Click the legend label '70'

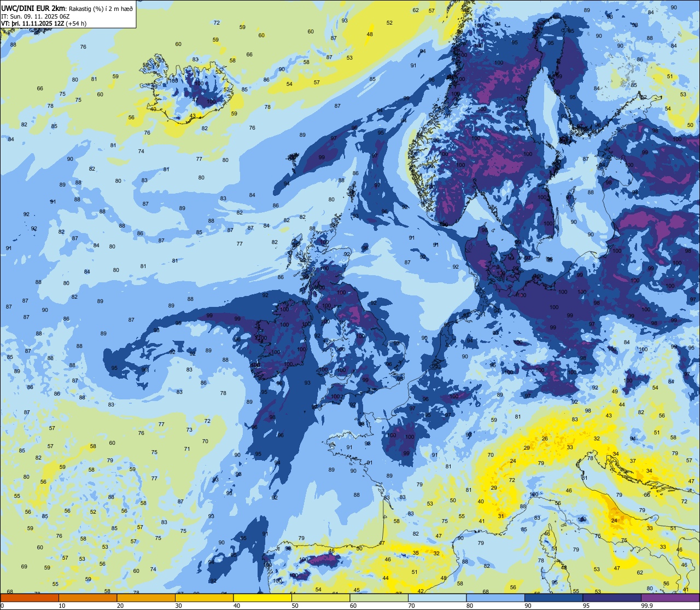(411, 606)
